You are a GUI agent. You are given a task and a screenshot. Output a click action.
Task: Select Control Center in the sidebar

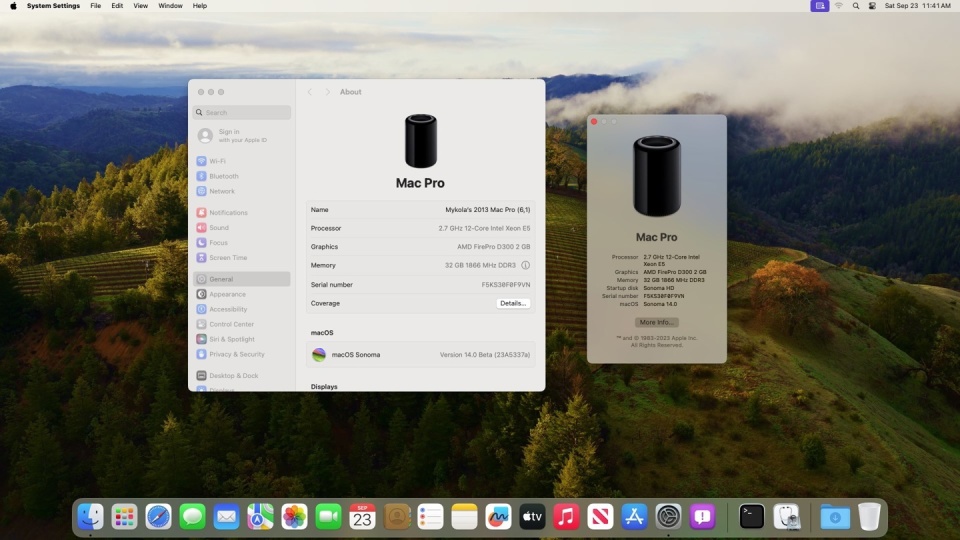tap(242, 324)
